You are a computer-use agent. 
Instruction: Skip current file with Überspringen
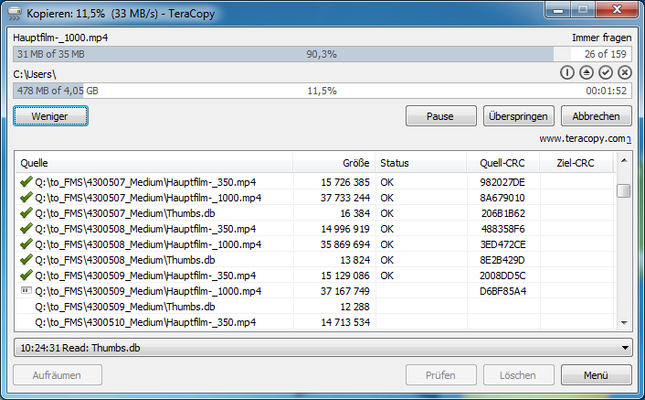click(517, 116)
